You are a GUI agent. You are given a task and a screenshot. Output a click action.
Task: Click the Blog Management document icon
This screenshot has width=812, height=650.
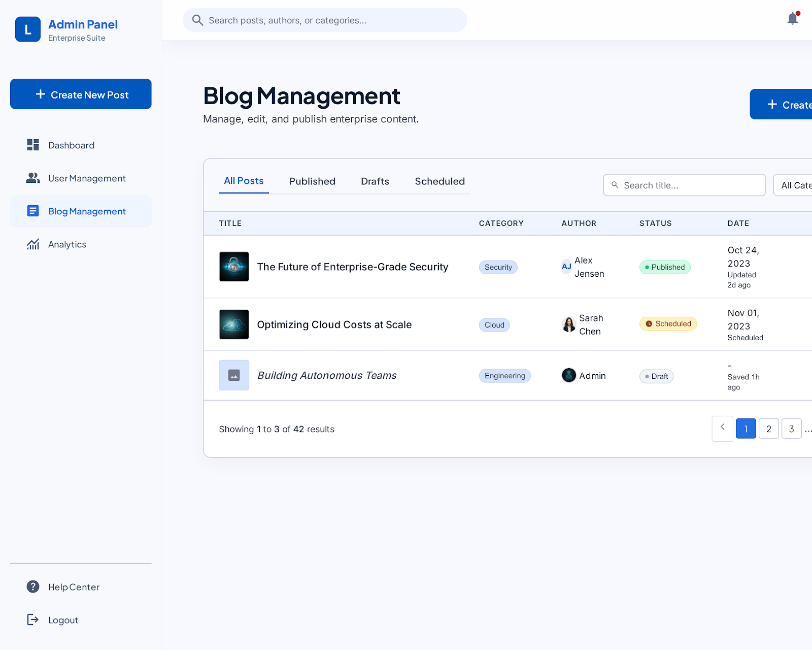click(33, 211)
